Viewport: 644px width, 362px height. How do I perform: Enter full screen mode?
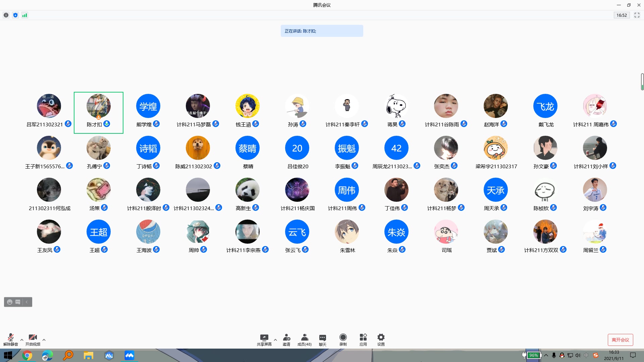(x=637, y=15)
